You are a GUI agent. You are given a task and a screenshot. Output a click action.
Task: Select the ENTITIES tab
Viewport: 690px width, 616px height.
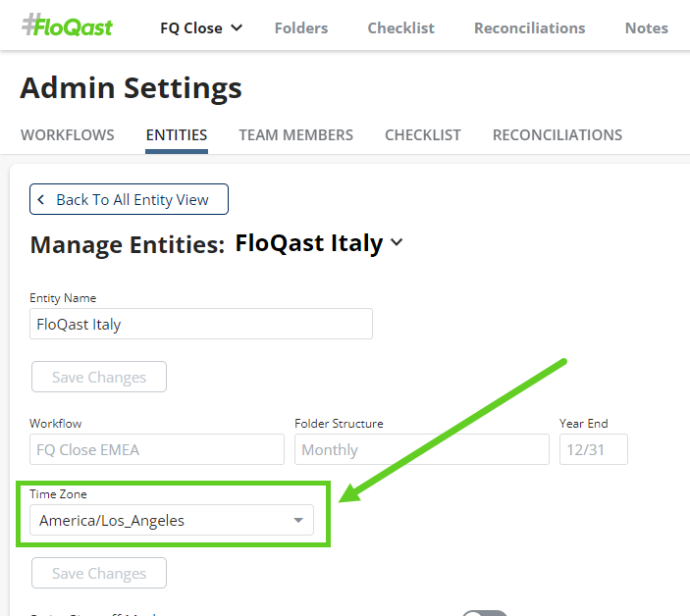[x=177, y=135]
